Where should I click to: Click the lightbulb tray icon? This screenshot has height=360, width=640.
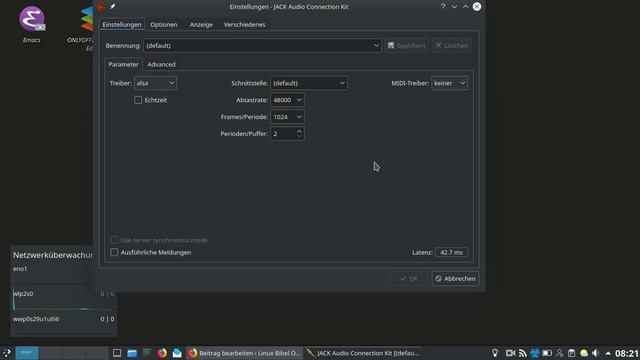click(495, 353)
